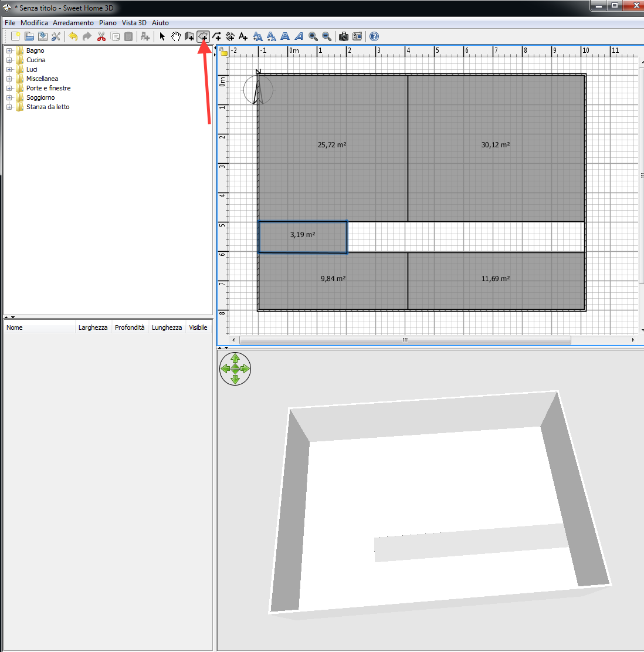
Task: Rotate 3D view right with right arrow
Action: pyautogui.click(x=245, y=369)
